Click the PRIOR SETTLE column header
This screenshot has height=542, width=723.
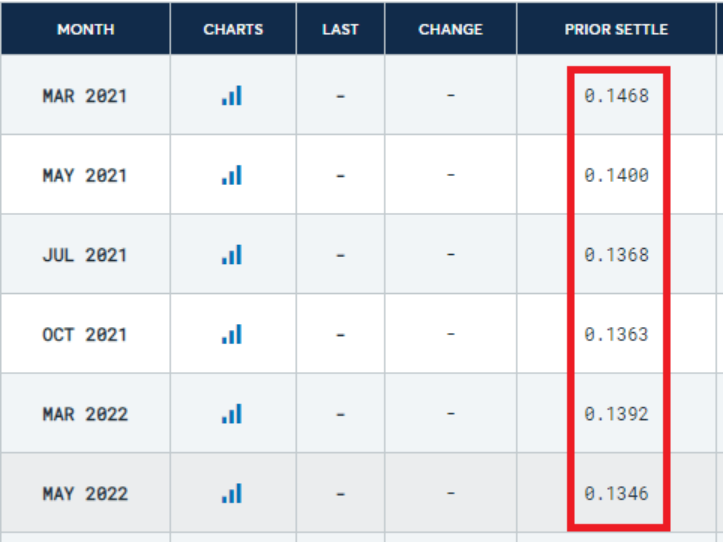tap(616, 29)
